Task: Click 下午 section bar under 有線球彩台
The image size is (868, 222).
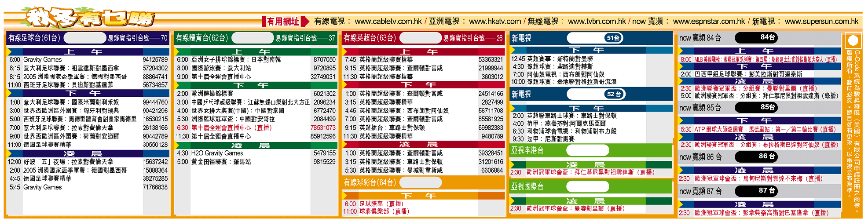Action: pos(424,196)
